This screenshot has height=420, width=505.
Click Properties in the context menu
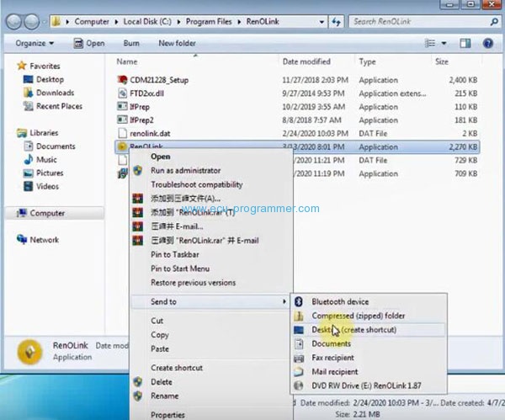[167, 414]
